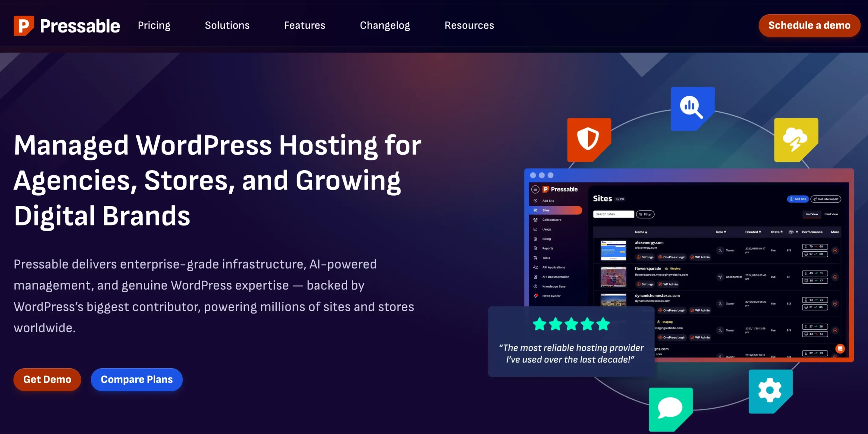Expand the More menu for dynamichomestexas.com row
The image size is (868, 434).
coord(835,303)
